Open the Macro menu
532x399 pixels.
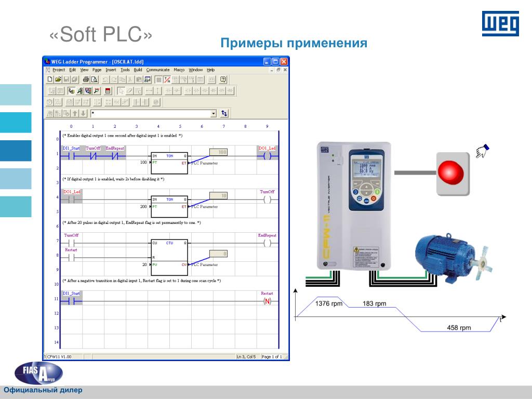(179, 70)
